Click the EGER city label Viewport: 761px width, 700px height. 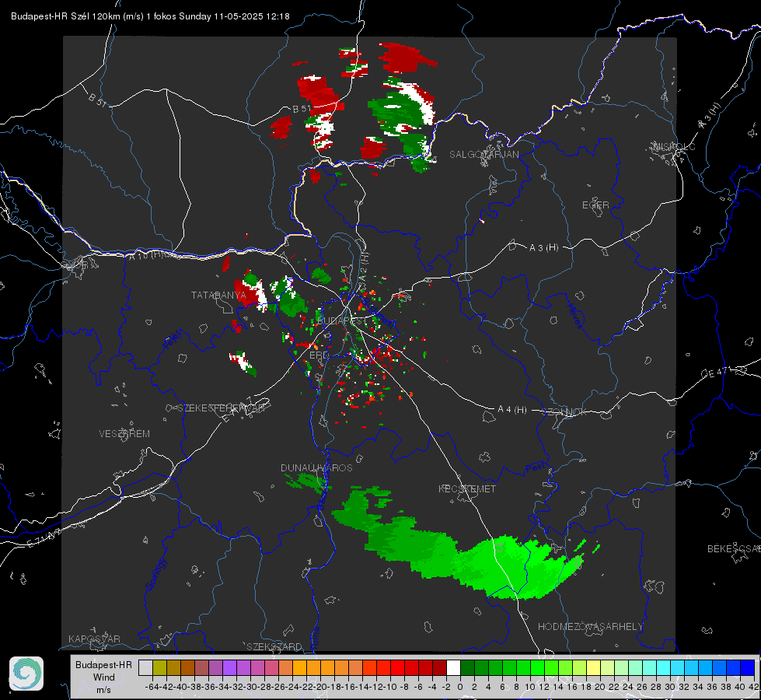pos(595,205)
